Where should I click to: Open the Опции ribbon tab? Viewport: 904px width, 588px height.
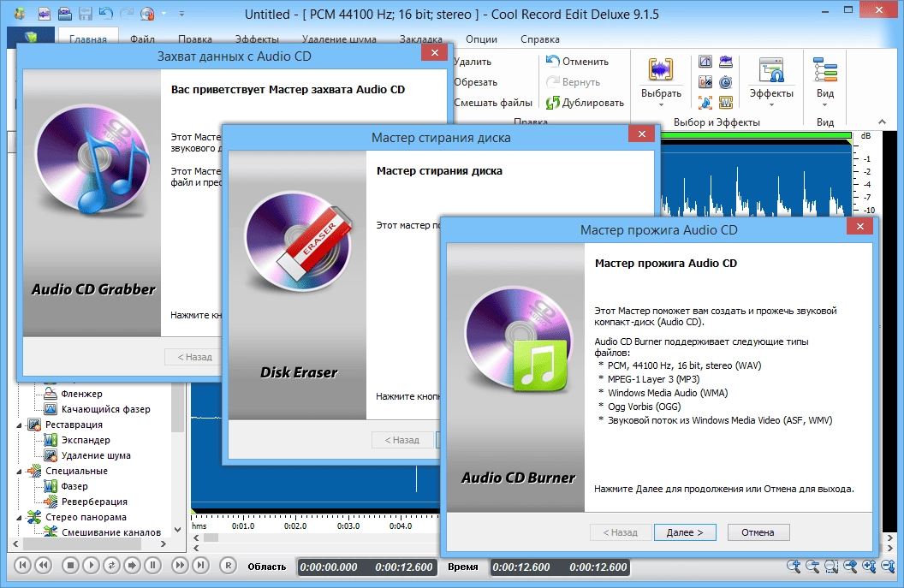pyautogui.click(x=481, y=39)
